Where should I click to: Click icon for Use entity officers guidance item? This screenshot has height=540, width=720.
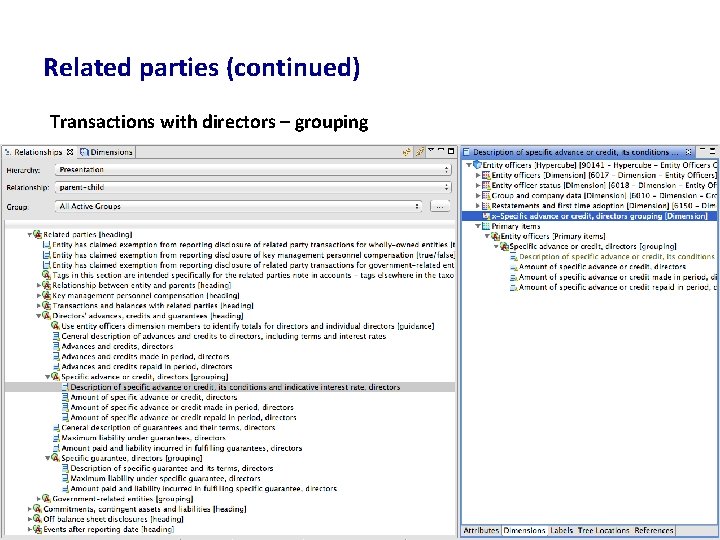(x=56, y=326)
